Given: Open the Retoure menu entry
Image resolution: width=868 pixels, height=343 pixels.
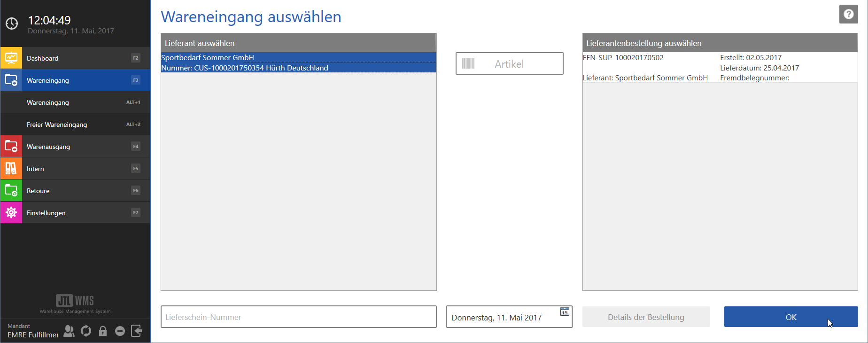Looking at the screenshot, I should coord(75,191).
